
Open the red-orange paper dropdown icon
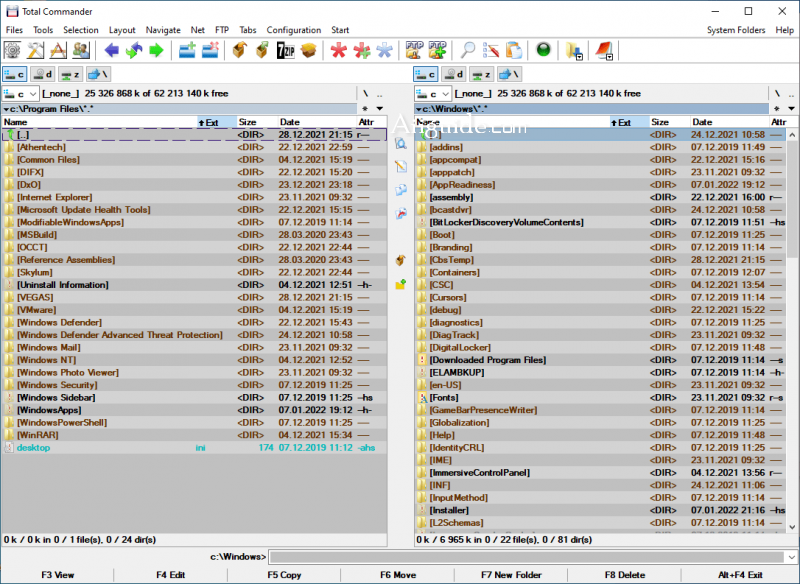click(x=604, y=51)
